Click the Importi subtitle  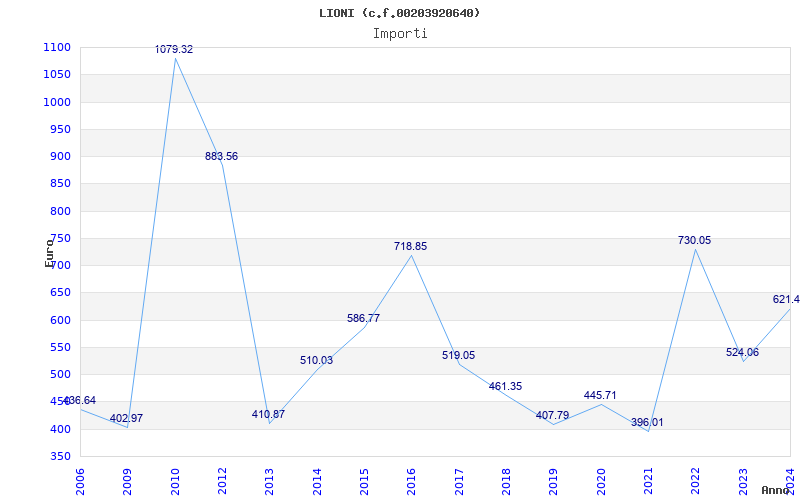(400, 34)
